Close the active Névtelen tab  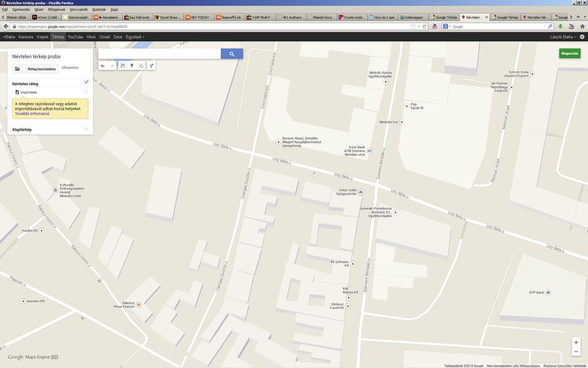pos(487,17)
